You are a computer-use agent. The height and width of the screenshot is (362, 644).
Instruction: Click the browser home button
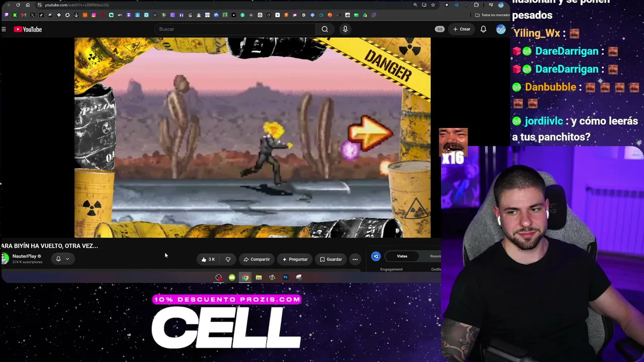point(28,5)
